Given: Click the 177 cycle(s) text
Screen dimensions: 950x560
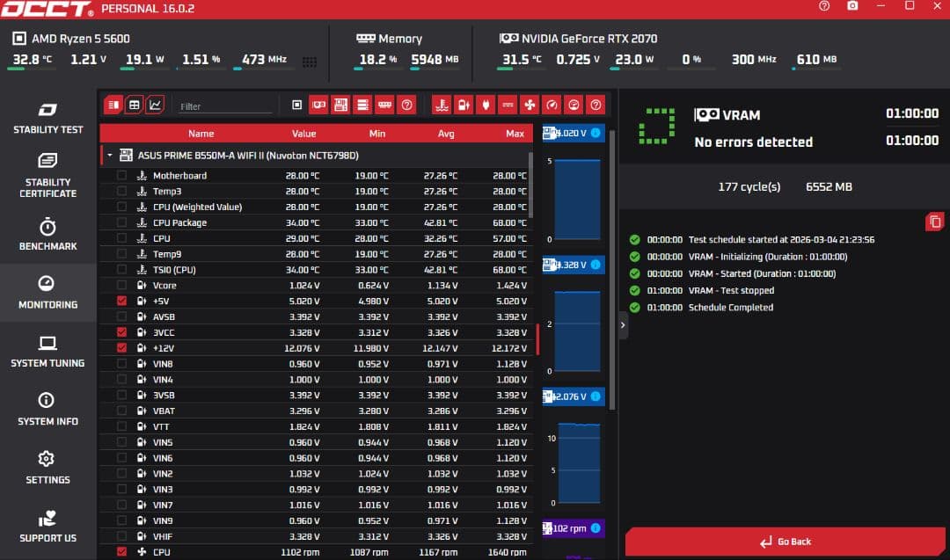Looking at the screenshot, I should [749, 187].
